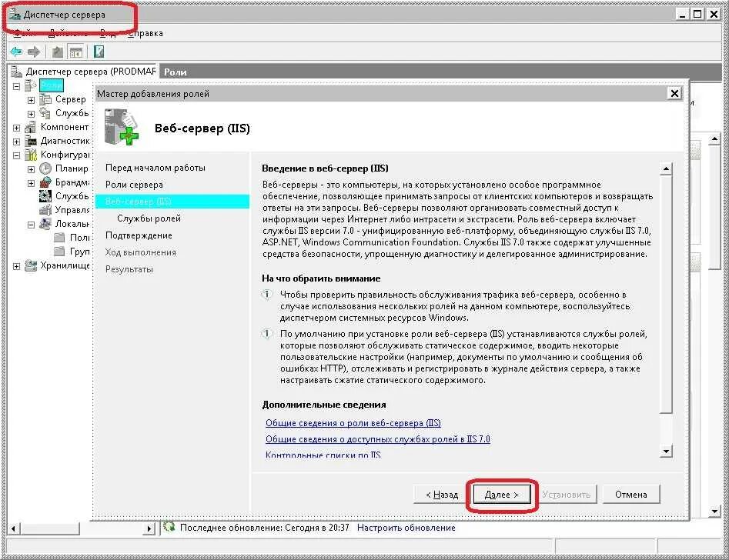This screenshot has height=560, width=729.
Task: Click the Брандмауэр firewall icon
Action: click(45, 182)
